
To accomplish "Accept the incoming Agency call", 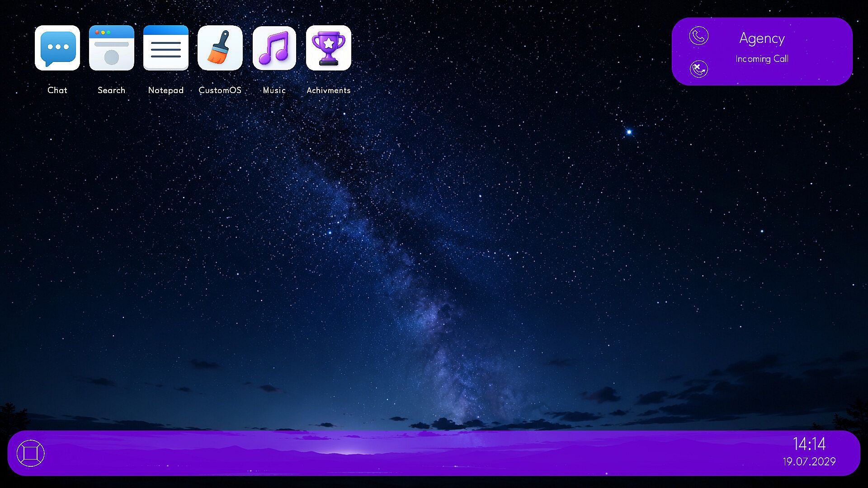I will tap(698, 36).
